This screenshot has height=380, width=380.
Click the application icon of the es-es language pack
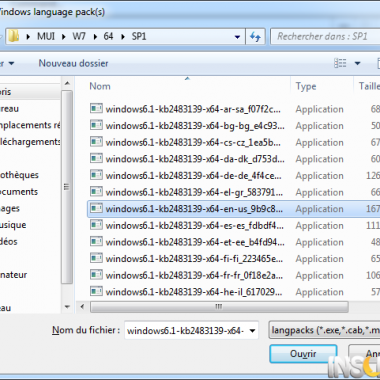(96, 225)
